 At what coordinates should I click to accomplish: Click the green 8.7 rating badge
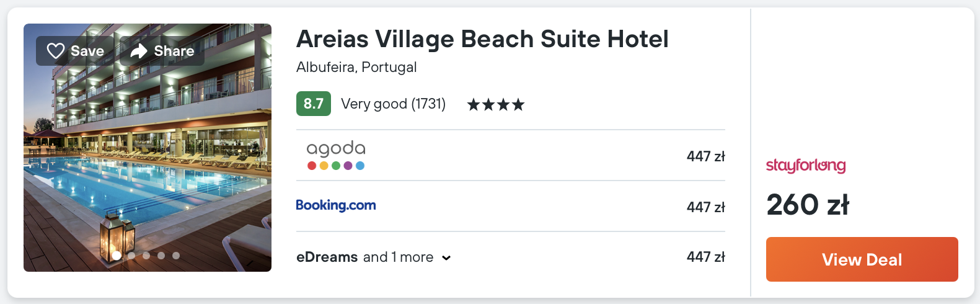tap(314, 104)
